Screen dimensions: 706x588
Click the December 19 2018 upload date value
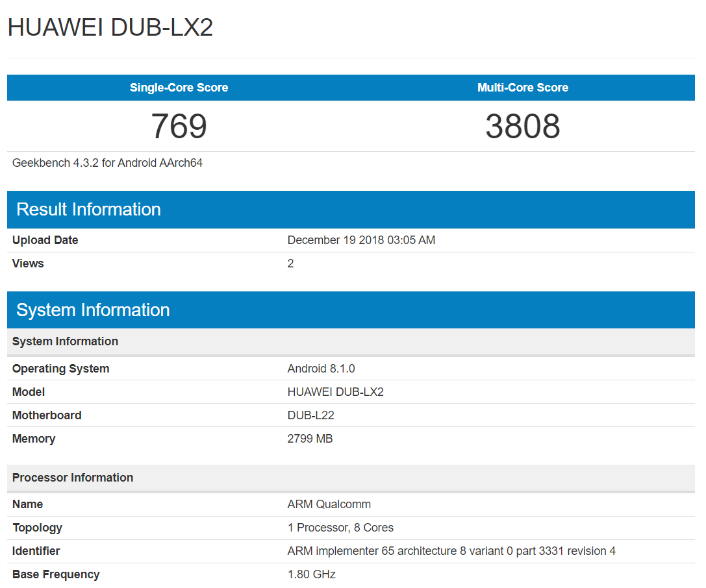(361, 240)
